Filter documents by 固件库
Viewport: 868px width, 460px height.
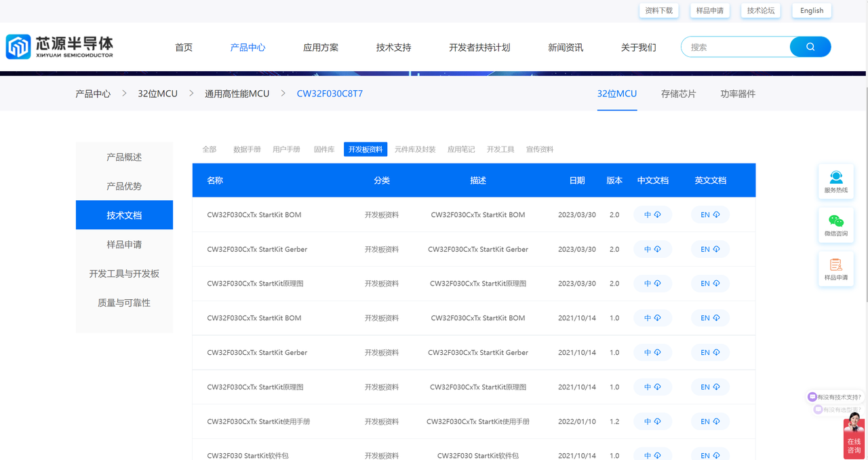pyautogui.click(x=324, y=149)
